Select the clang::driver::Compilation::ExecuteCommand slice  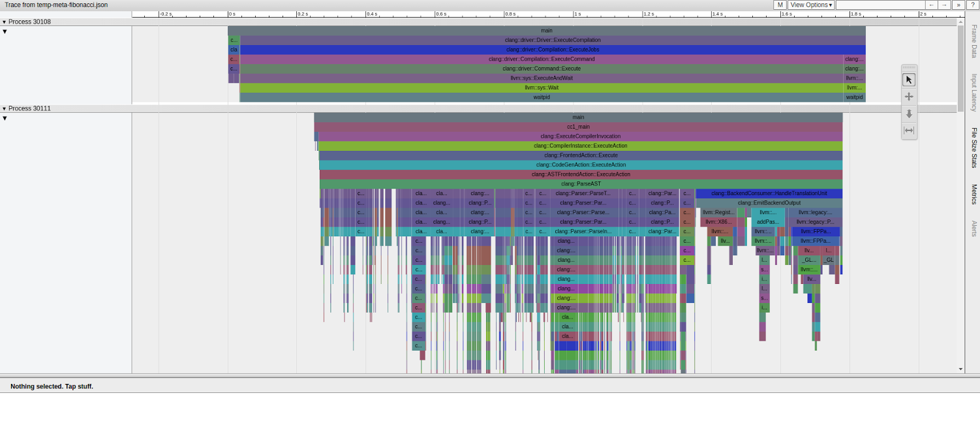tap(542, 59)
